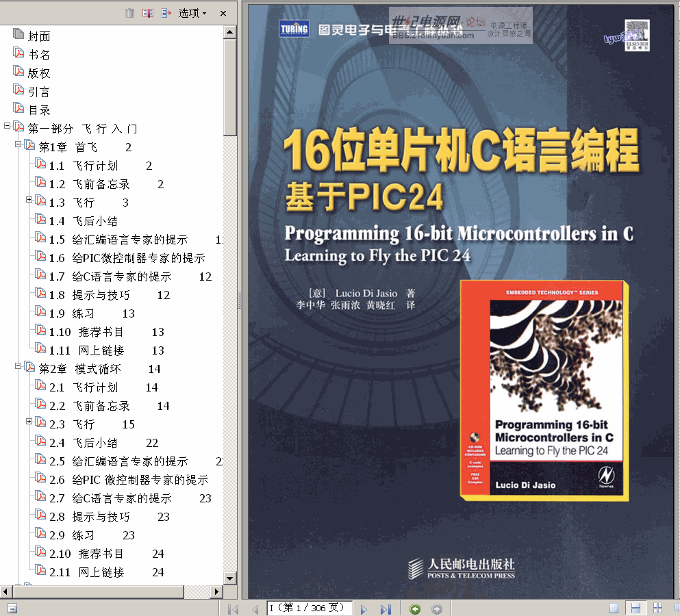Image resolution: width=680 pixels, height=616 pixels.
Task: Click the PDF icon beside 2.4 飞后小结
Action: 40,441
